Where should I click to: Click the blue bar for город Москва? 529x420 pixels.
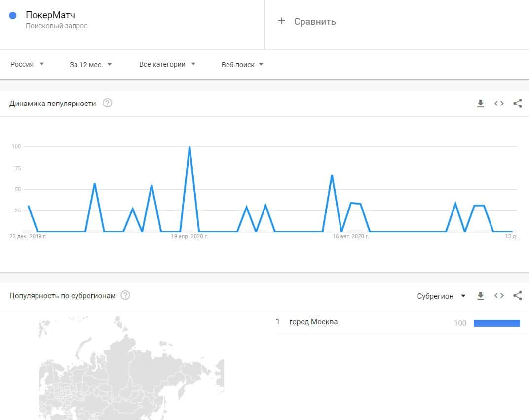[x=496, y=323]
